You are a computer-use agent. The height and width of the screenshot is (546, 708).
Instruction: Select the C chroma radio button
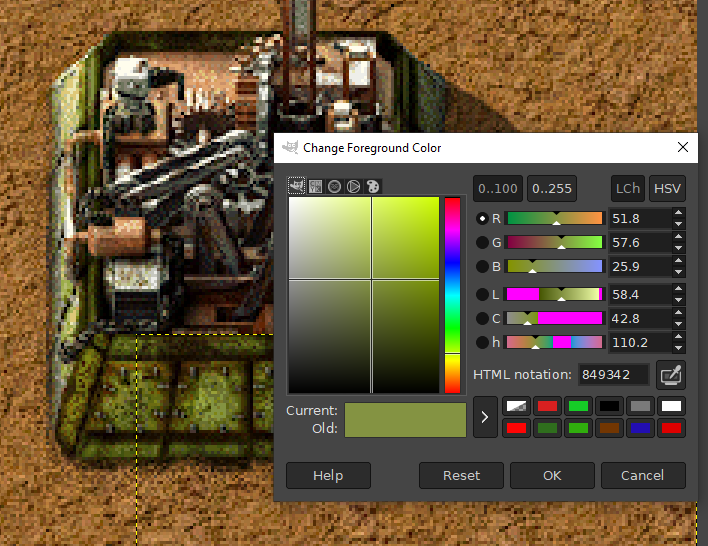point(482,318)
